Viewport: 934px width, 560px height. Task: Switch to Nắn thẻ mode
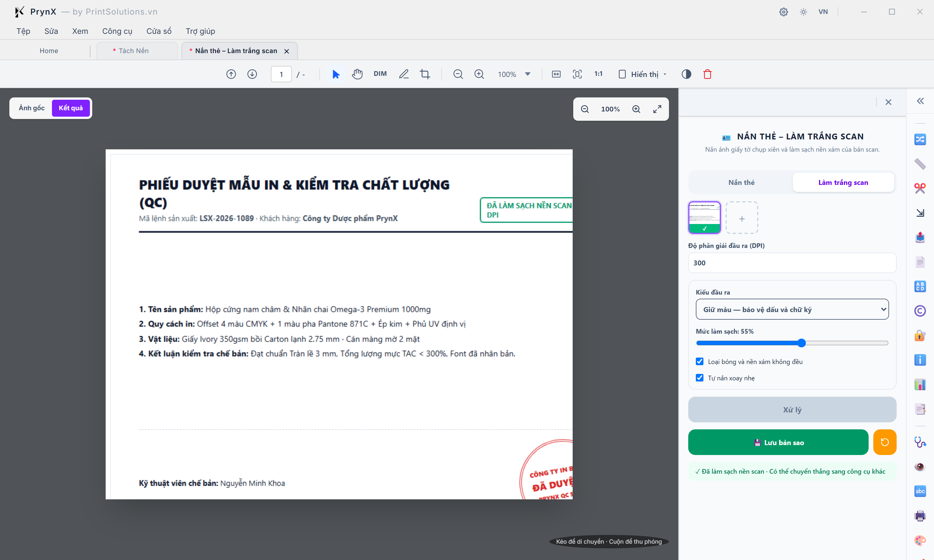coord(741,182)
